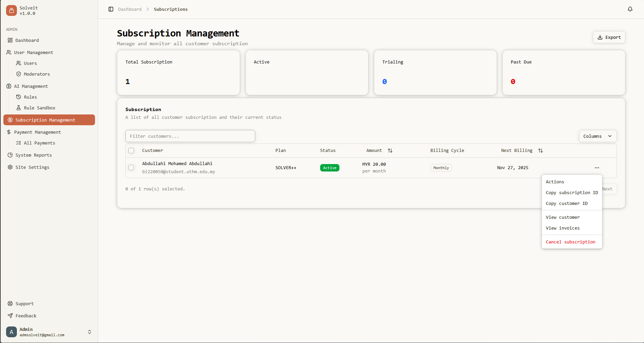
Task: Click the Payment Management dollar icon
Action: (x=9, y=132)
